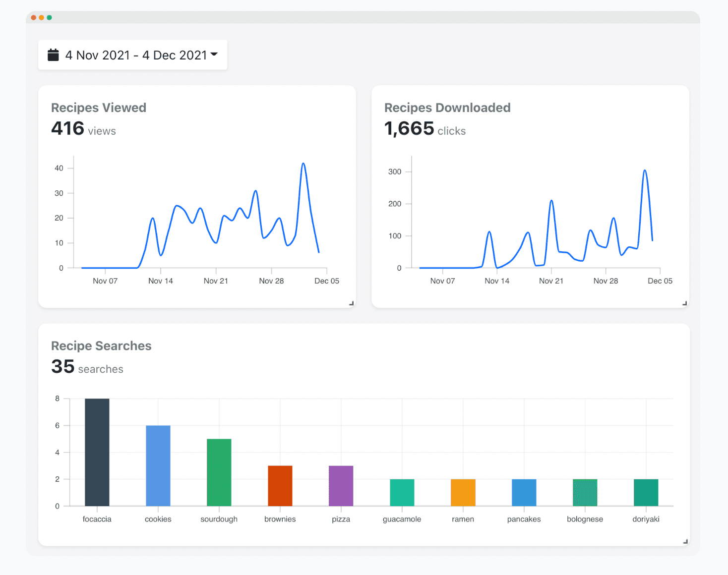Click the sourdough green bar

pos(219,471)
